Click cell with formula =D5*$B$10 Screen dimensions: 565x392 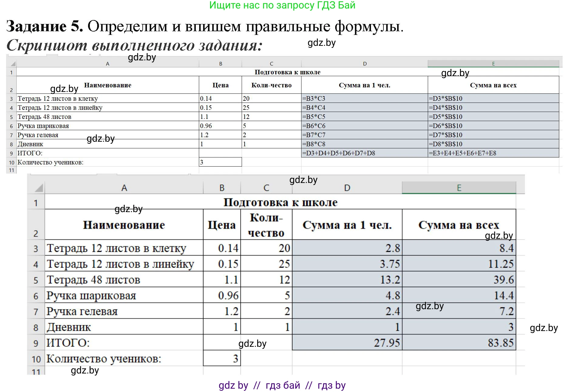(x=493, y=117)
